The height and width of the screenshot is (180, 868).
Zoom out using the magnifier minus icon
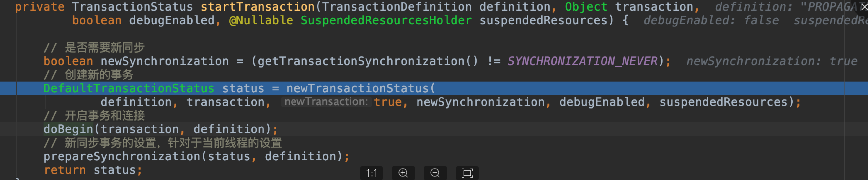click(435, 173)
